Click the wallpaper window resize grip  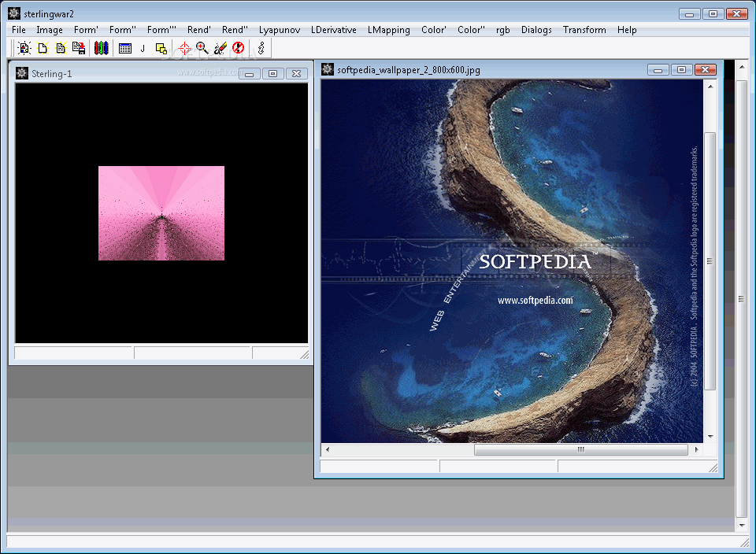click(713, 467)
